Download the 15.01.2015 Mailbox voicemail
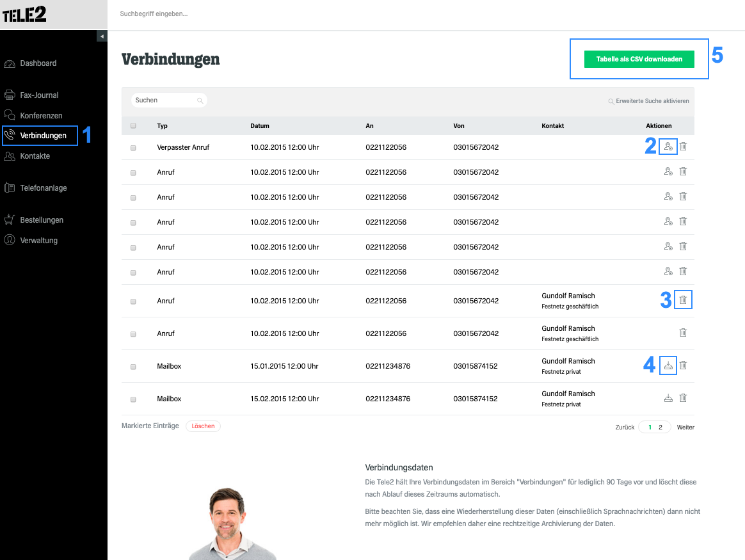Viewport: 745px width, 560px height. point(668,365)
